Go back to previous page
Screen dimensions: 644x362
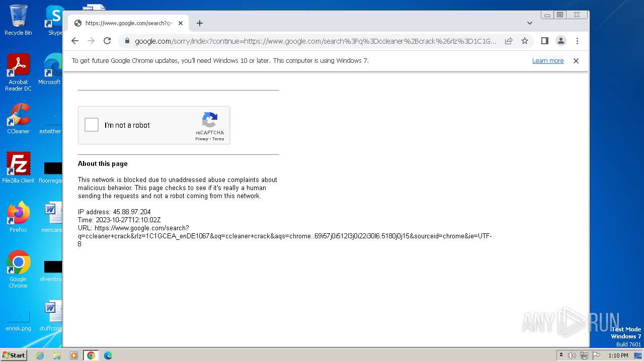pos(75,41)
